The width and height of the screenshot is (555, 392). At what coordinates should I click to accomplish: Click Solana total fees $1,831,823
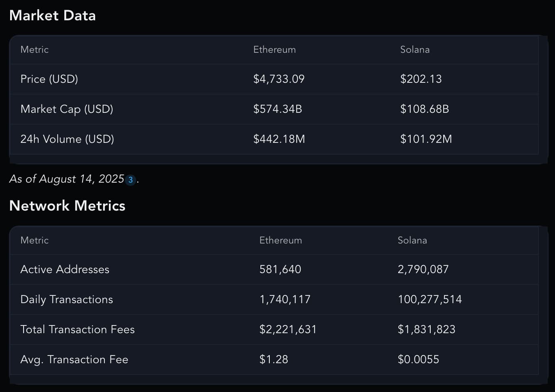click(426, 330)
